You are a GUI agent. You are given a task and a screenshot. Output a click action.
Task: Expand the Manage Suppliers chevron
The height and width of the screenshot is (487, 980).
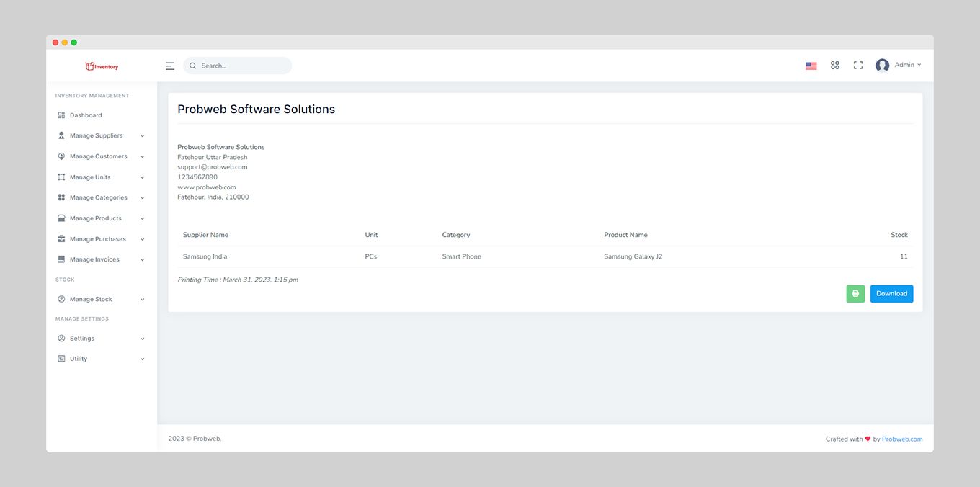click(x=142, y=136)
